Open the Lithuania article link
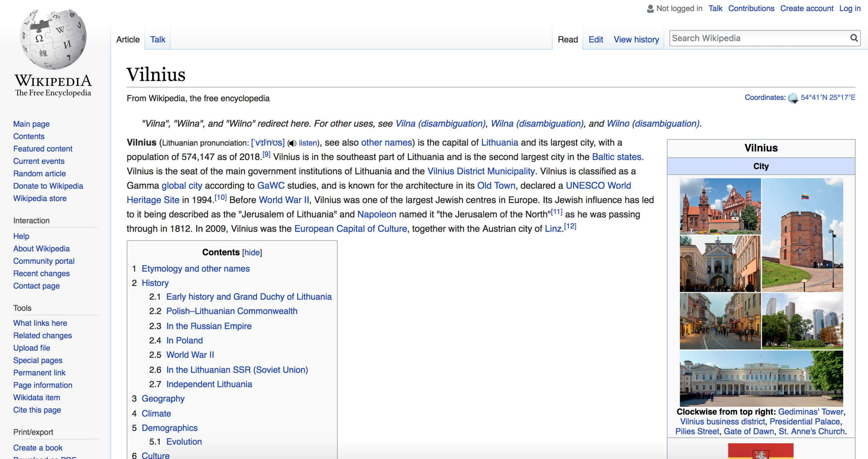 499,143
